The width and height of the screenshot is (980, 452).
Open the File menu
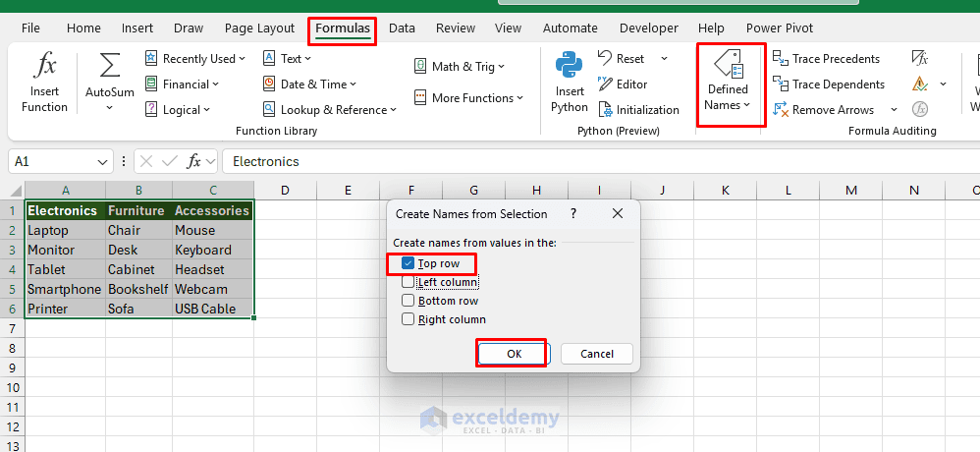pos(30,28)
